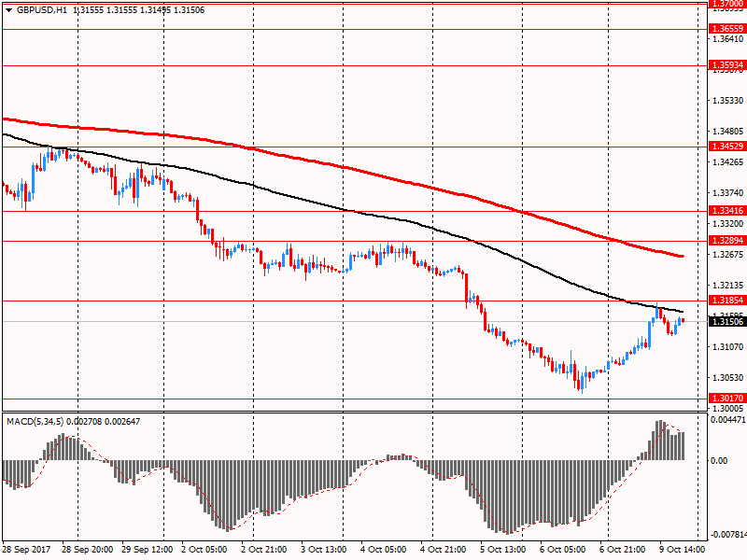Screen dimensions: 747x560
Task: Click the -0.007814 MACD scale value
Action: [728, 535]
